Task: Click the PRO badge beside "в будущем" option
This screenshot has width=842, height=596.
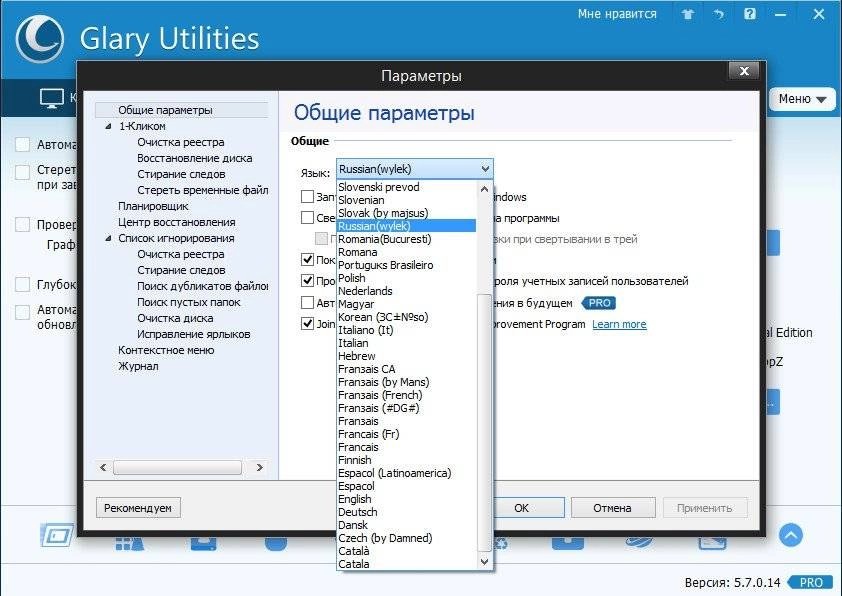Action: [x=599, y=303]
